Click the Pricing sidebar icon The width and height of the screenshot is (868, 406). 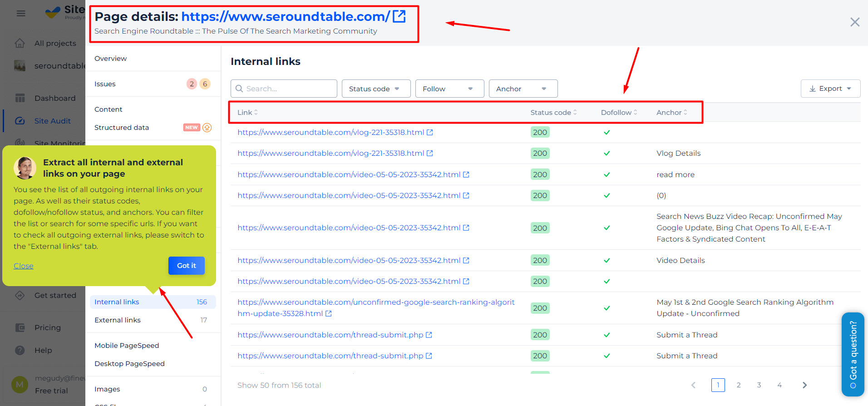point(20,327)
